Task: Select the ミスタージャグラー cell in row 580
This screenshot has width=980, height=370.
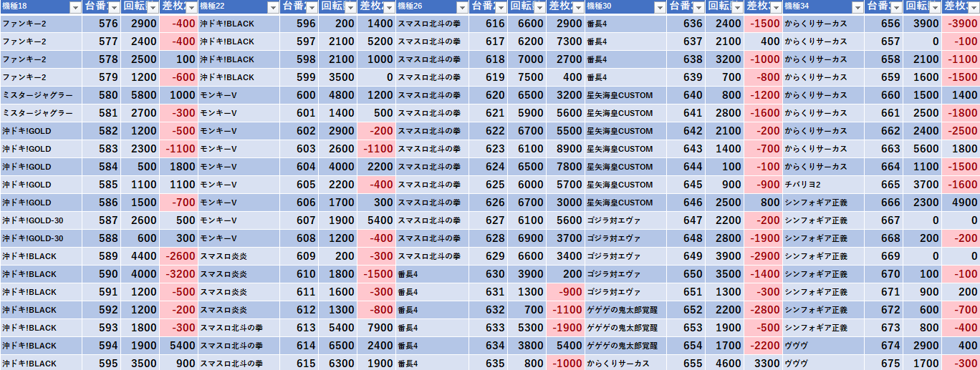Action: [41, 95]
